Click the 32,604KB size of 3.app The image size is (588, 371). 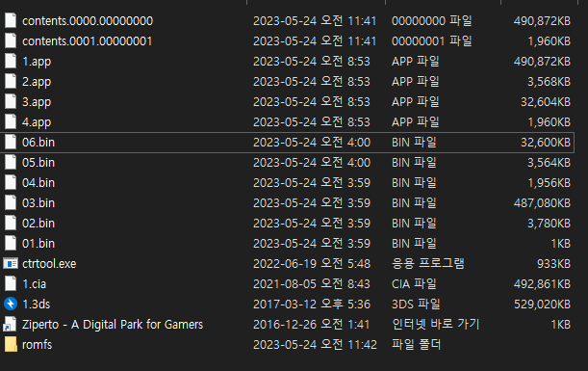[546, 102]
